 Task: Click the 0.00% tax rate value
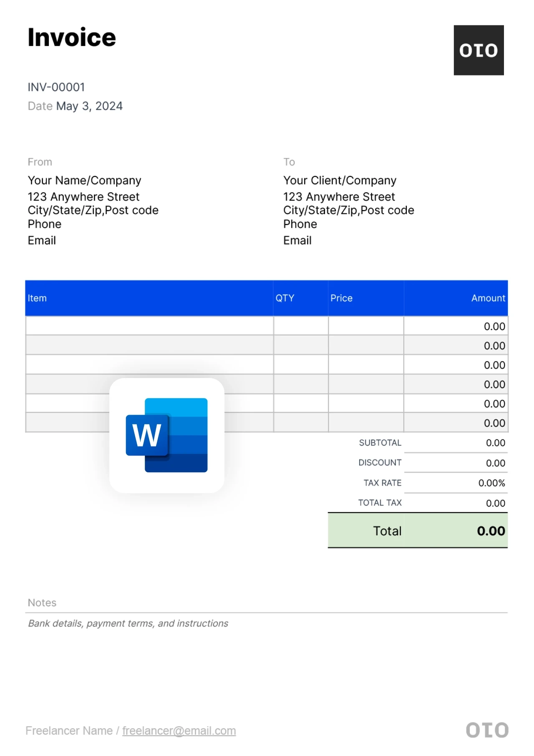pos(491,483)
